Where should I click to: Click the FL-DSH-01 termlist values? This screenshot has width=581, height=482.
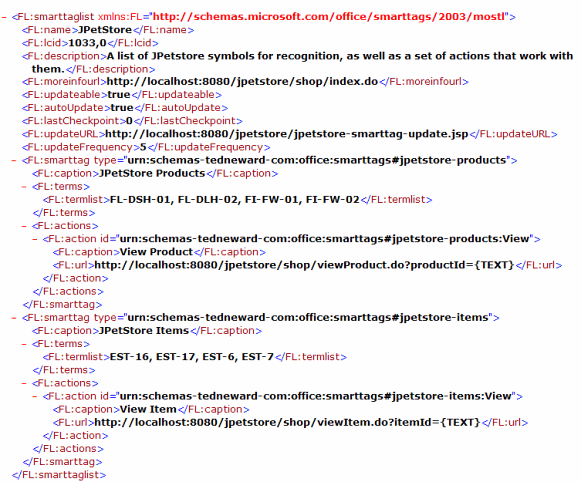click(235, 200)
